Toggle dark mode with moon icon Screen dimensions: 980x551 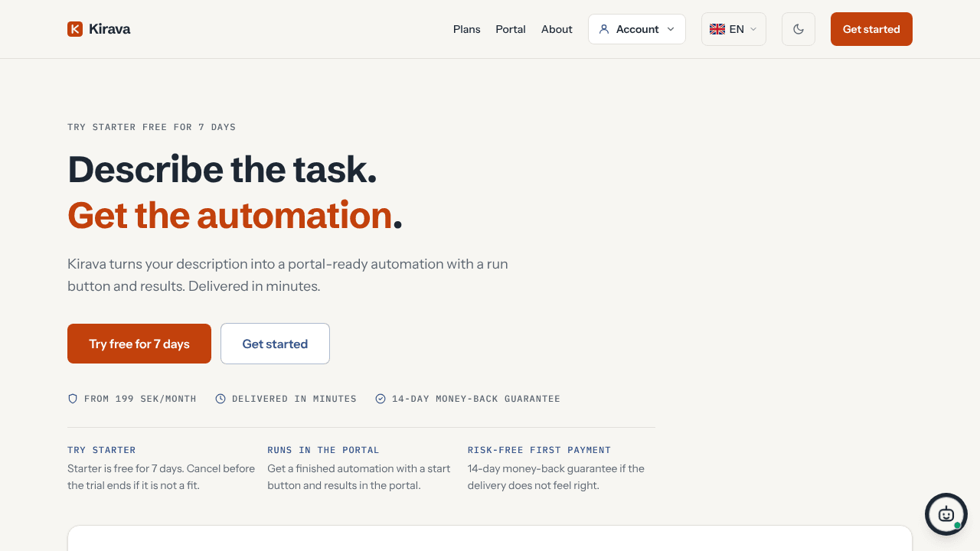point(799,29)
